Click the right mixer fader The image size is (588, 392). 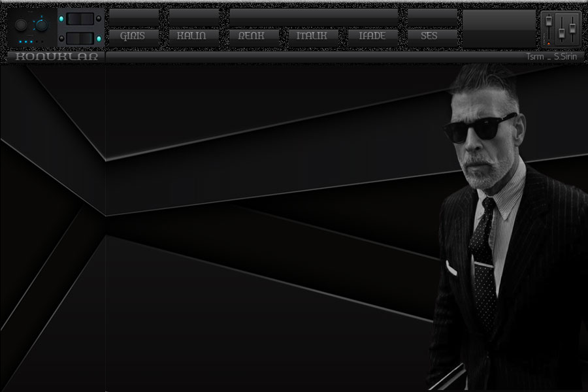pyautogui.click(x=572, y=28)
